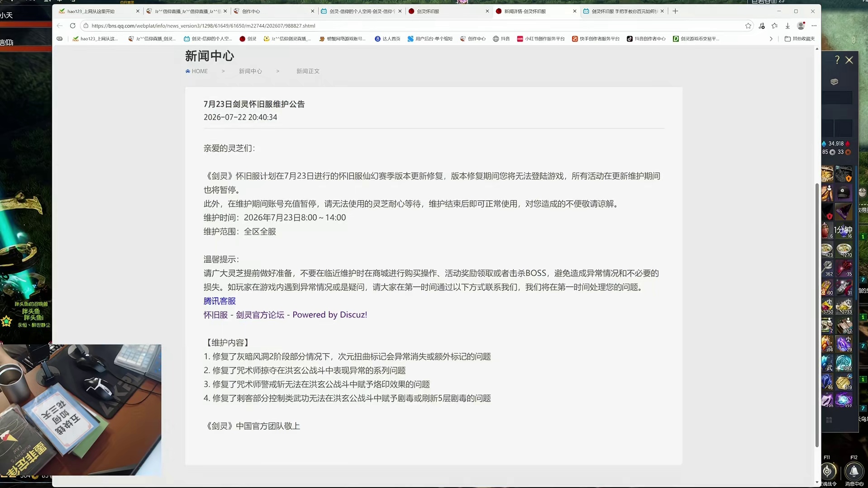Image resolution: width=868 pixels, height=488 pixels.
Task: Open the browser settings and more menu
Action: pyautogui.click(x=814, y=26)
